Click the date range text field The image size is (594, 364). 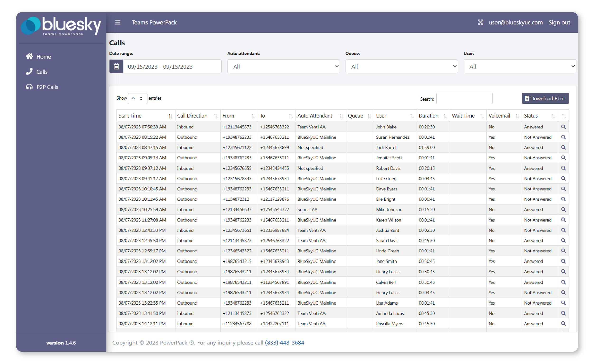click(x=172, y=66)
